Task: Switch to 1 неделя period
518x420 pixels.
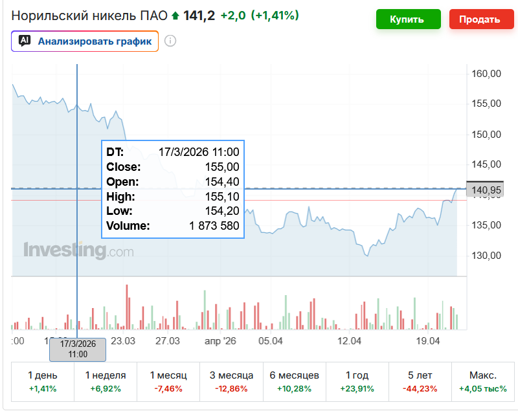Action: coord(106,382)
